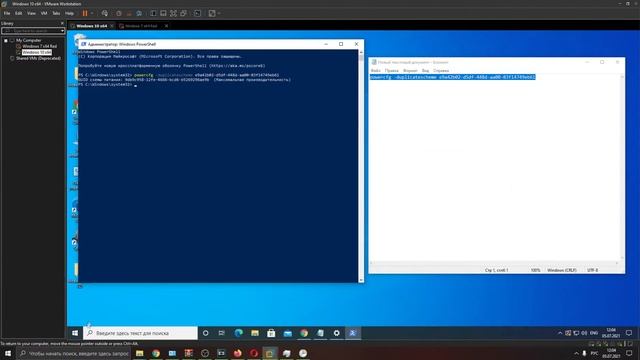Image resolution: width=640 pixels, height=360 pixels.
Task: Open Mail app in guest taskbar
Action: click(x=288, y=333)
